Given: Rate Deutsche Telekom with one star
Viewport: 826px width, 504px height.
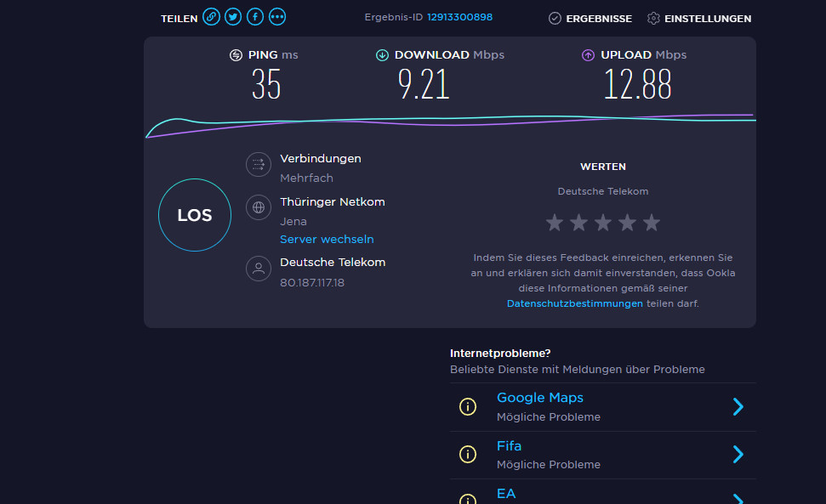Looking at the screenshot, I should click(555, 223).
